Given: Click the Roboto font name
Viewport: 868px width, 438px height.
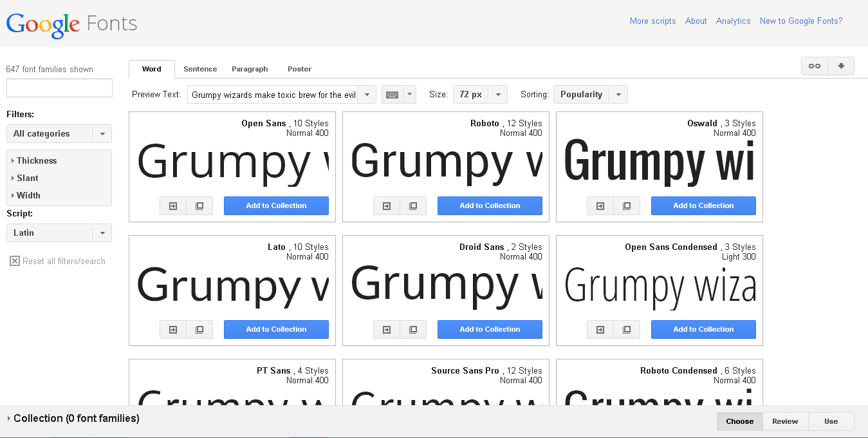Looking at the screenshot, I should pos(485,123).
